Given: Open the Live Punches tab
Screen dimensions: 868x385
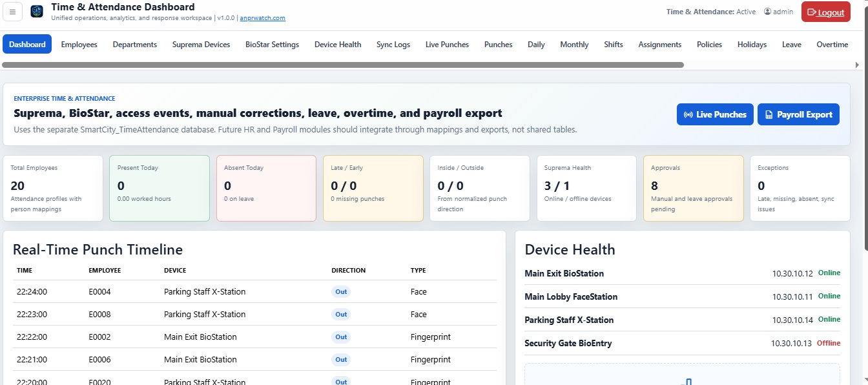Looking at the screenshot, I should (x=448, y=45).
